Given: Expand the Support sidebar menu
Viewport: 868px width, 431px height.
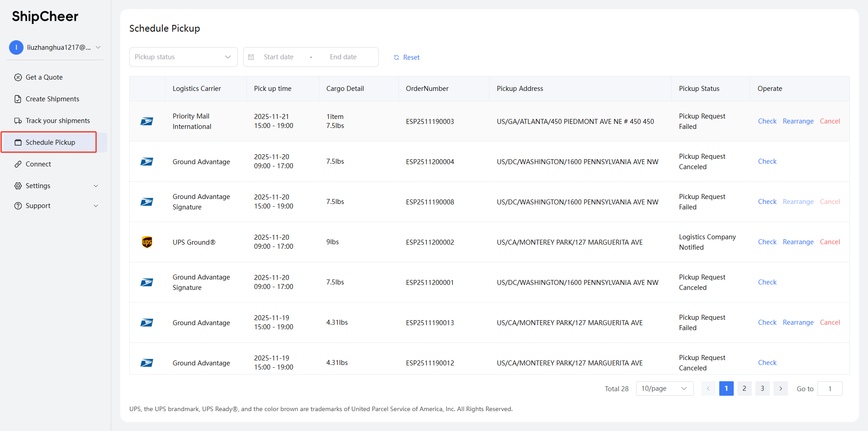Looking at the screenshot, I should point(56,206).
